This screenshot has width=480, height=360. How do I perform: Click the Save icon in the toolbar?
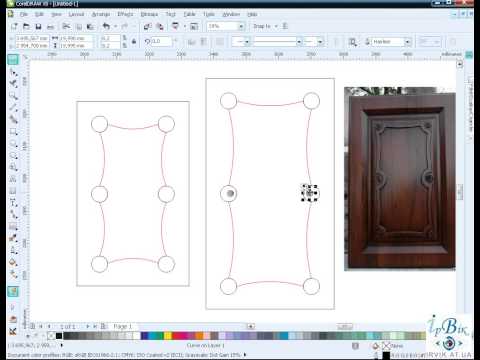click(x=38, y=26)
